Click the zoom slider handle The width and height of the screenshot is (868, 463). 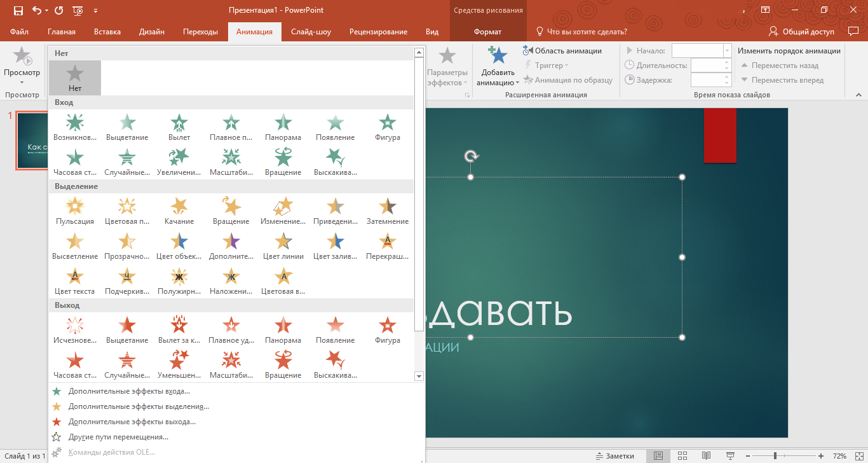click(775, 456)
